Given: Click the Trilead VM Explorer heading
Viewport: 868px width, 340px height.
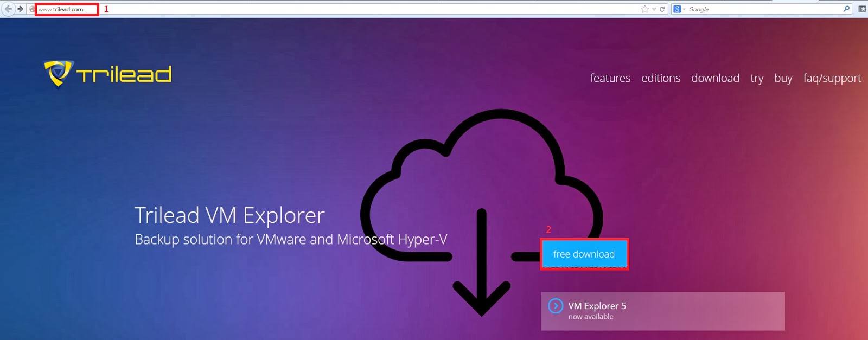Looking at the screenshot, I should [x=229, y=216].
